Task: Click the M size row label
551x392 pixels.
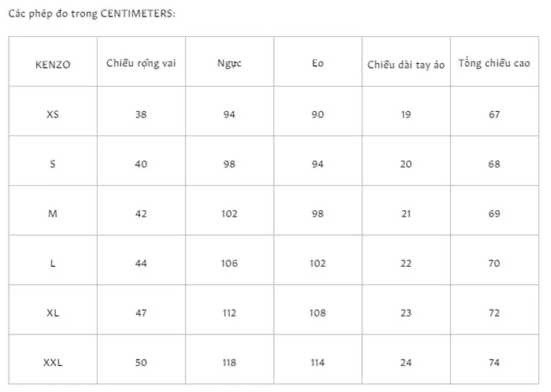Action: (x=53, y=213)
